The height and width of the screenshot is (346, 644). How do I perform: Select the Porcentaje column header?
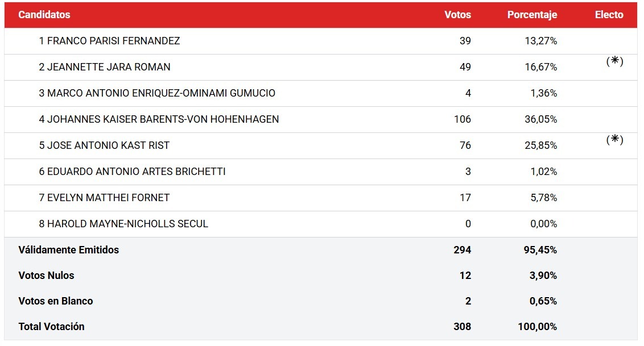[532, 15]
